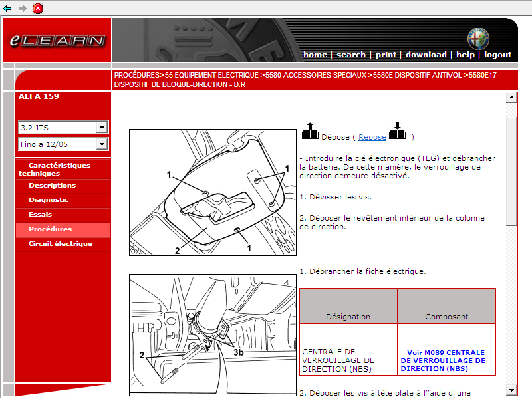Click the forward navigation arrow
The image size is (532, 399).
click(21, 8)
